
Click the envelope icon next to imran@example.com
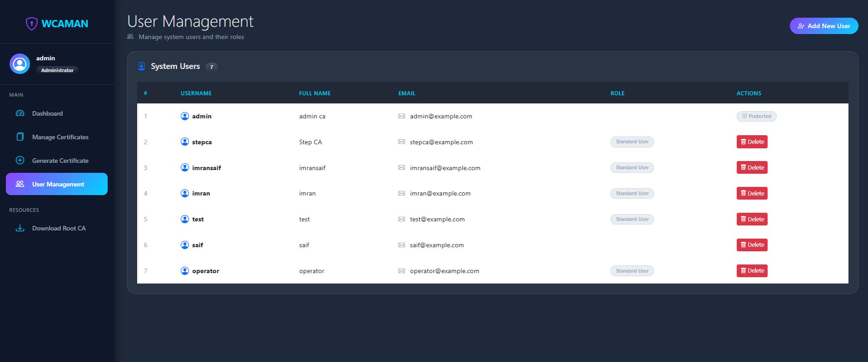tap(402, 193)
